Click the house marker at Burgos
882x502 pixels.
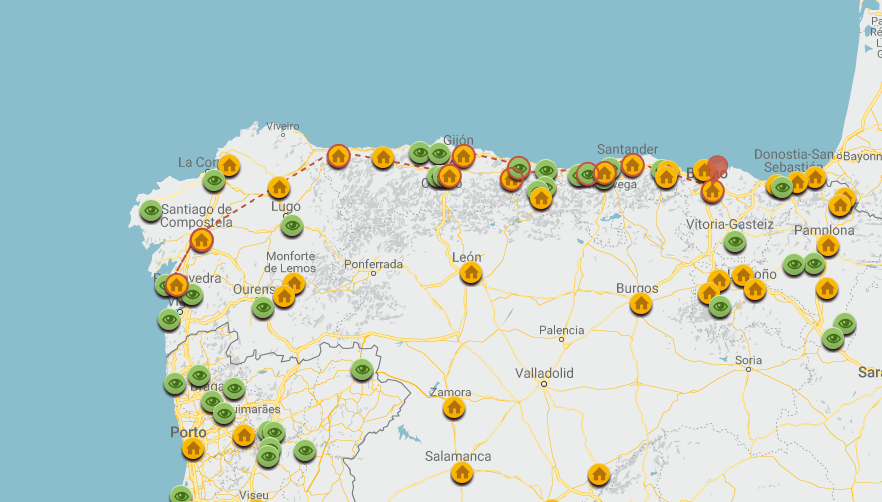tap(640, 304)
